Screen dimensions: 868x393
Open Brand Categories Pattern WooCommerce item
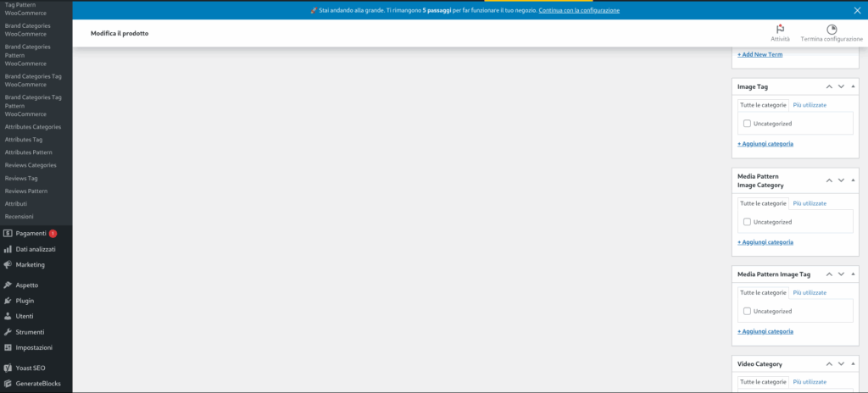coord(28,55)
